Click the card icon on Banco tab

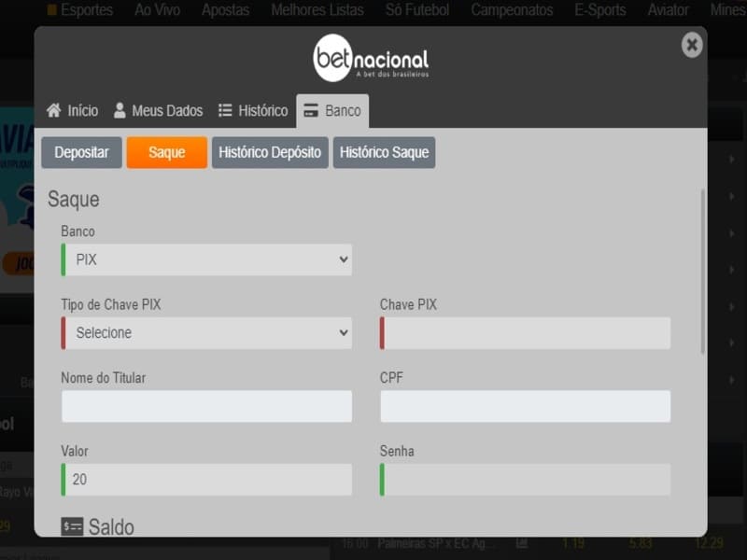311,111
